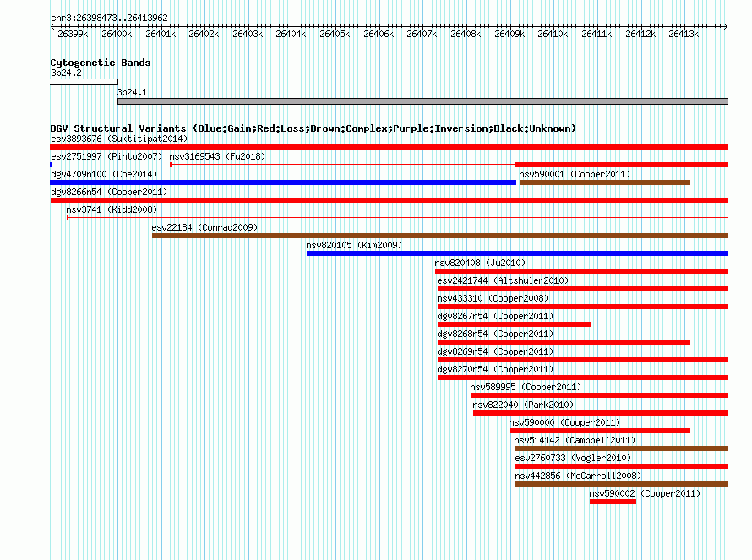
Task: Open nsv820408 (Ju2010) label
Action: pyautogui.click(x=480, y=263)
